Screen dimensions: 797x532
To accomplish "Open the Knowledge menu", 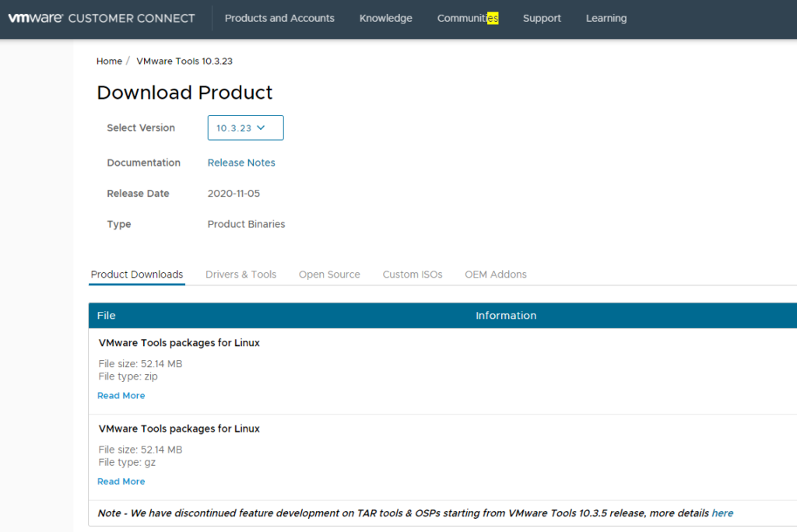I will [386, 19].
